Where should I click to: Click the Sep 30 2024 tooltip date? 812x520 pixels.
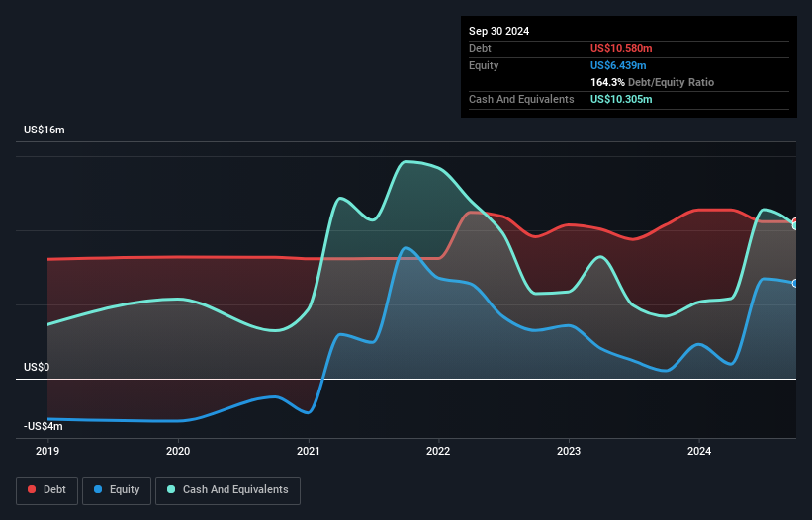(x=498, y=31)
